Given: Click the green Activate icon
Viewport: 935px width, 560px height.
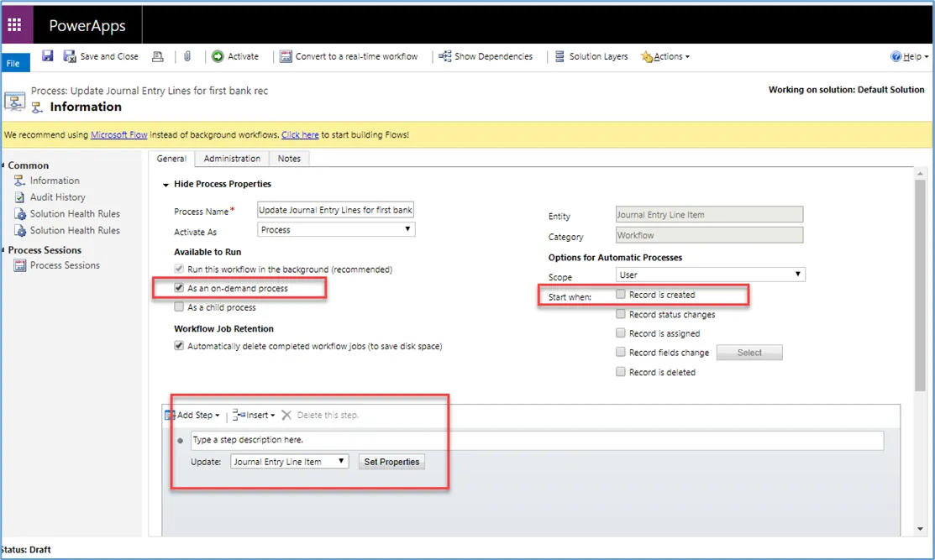Looking at the screenshot, I should 218,56.
